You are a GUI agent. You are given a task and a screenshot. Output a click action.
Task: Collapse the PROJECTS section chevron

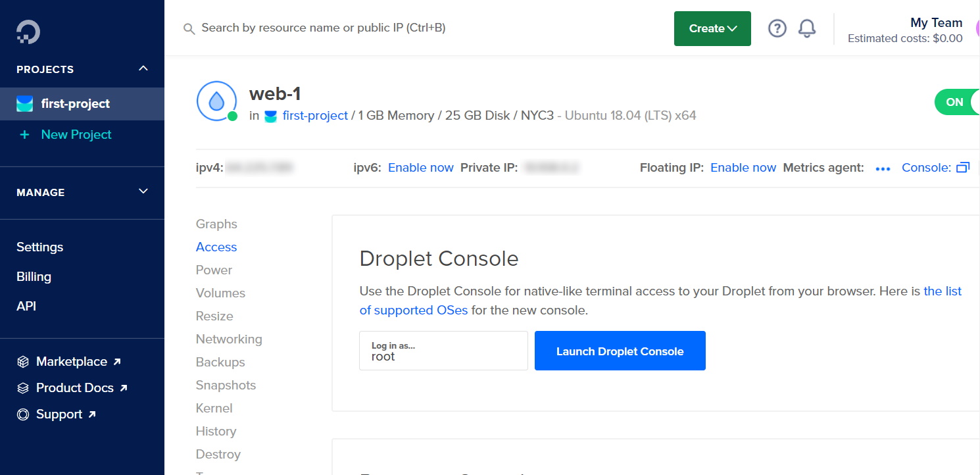[x=143, y=68]
